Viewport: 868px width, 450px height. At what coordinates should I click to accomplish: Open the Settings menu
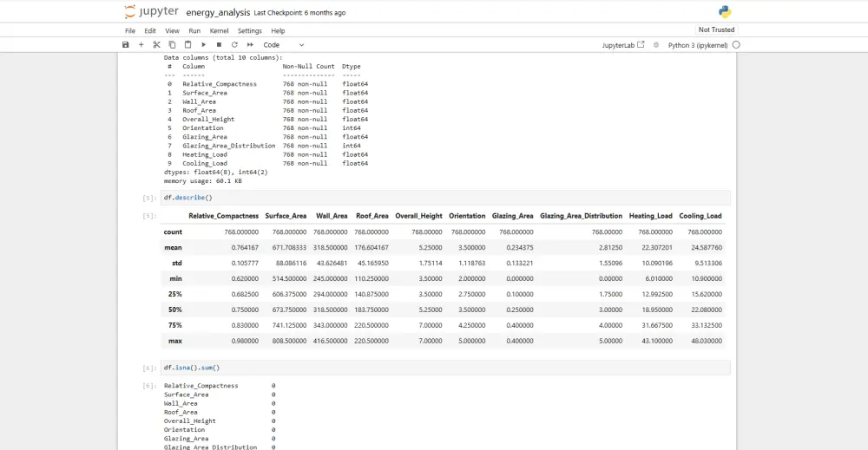pos(250,30)
